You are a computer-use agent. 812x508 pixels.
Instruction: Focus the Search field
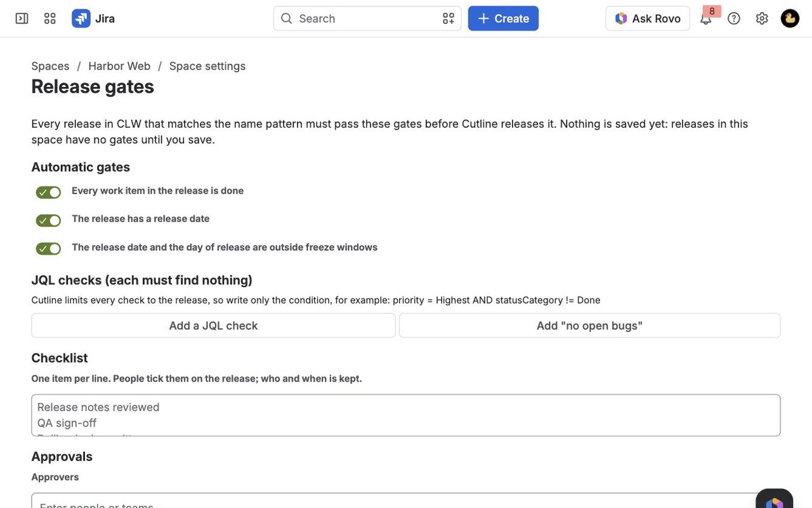(367, 18)
